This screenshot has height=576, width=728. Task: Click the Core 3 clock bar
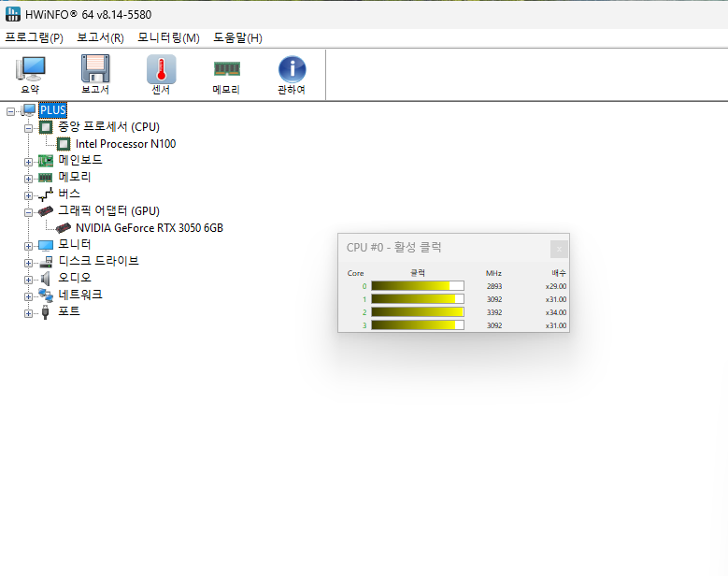418,325
